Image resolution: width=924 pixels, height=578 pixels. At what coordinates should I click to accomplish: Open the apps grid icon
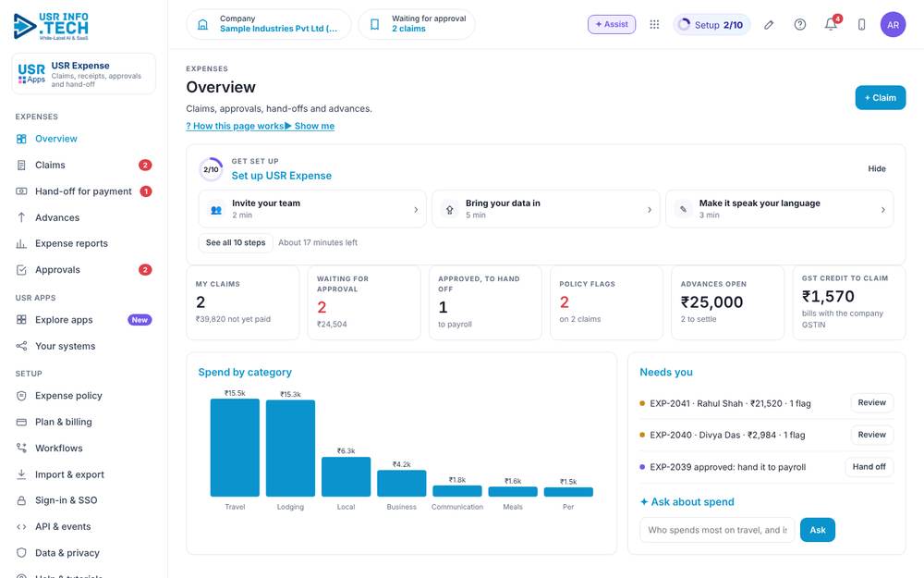[x=654, y=24]
